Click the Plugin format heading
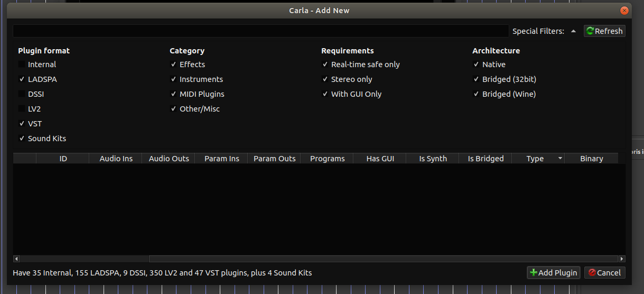Screen dimensions: 644x294 (44, 51)
